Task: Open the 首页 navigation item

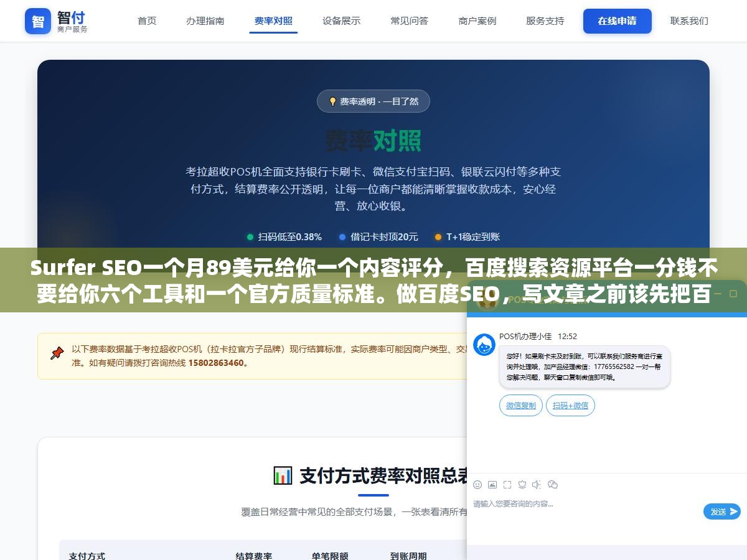Action: pos(147,21)
